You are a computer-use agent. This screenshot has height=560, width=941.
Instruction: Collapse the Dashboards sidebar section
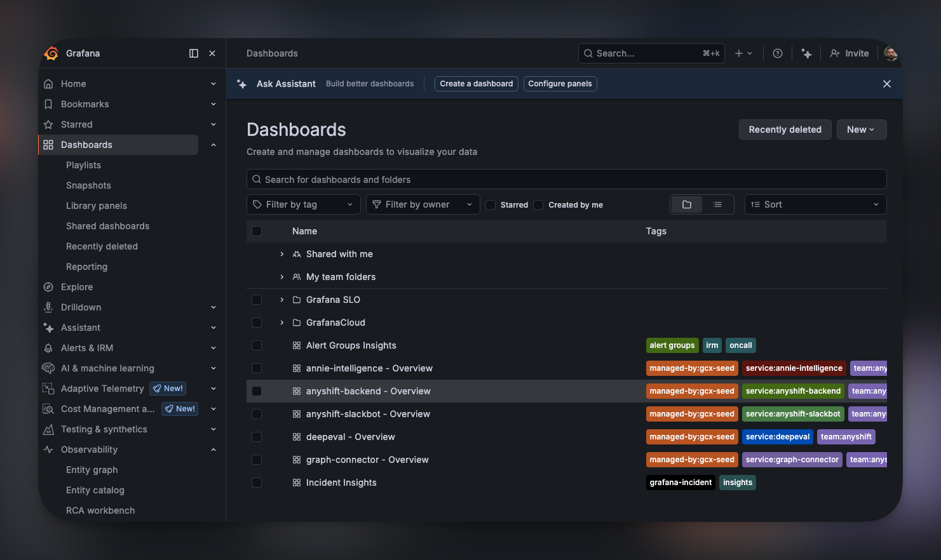pyautogui.click(x=213, y=145)
